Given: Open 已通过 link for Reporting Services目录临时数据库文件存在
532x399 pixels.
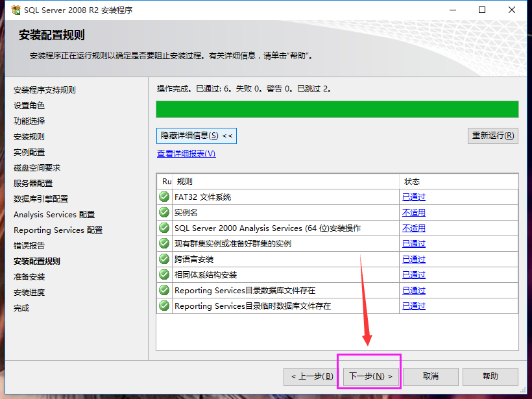Looking at the screenshot, I should [x=414, y=306].
